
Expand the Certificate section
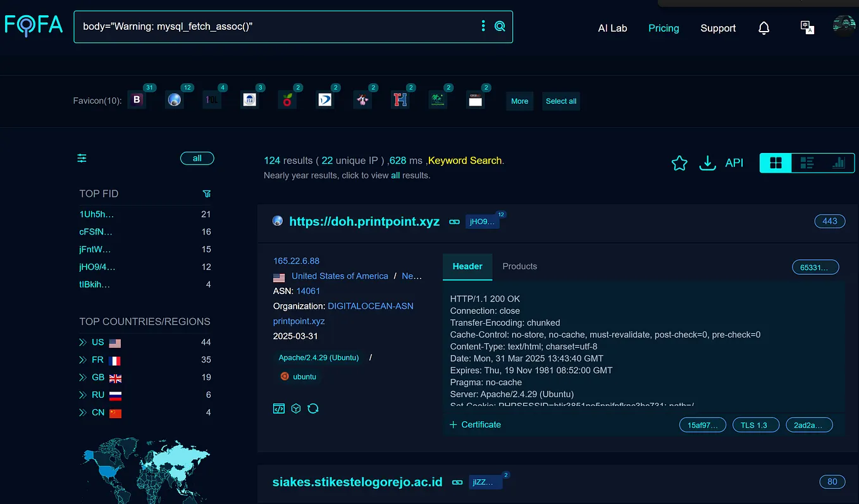[x=475, y=424]
